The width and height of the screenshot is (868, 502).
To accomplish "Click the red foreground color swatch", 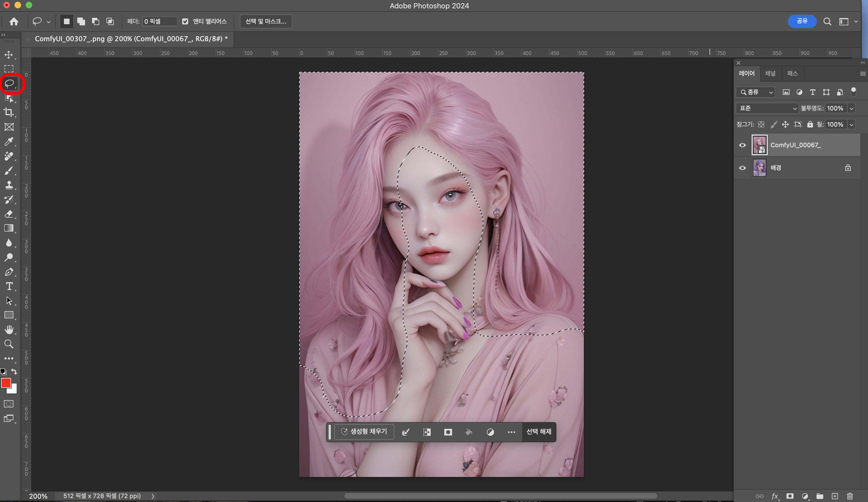I will [6, 383].
